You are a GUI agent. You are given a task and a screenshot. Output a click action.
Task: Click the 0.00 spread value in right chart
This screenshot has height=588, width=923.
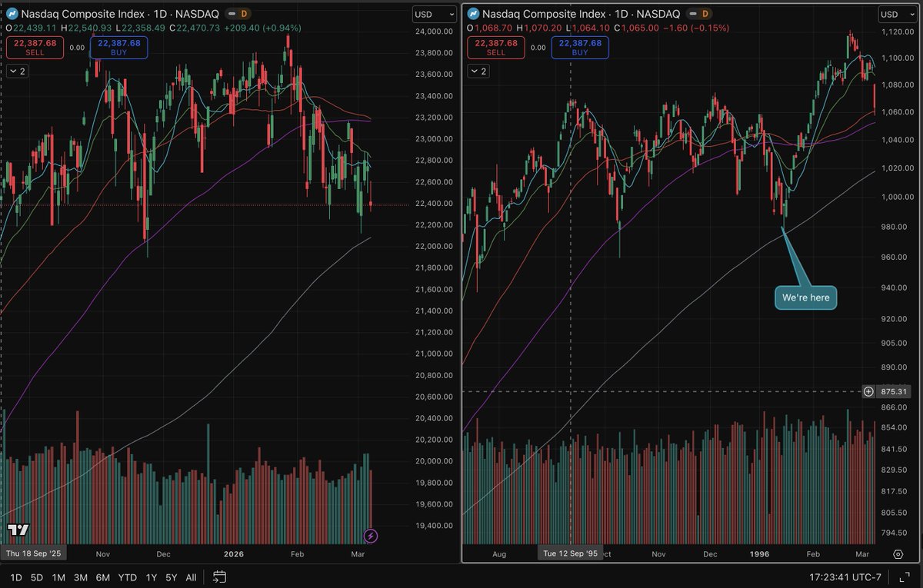coord(538,48)
